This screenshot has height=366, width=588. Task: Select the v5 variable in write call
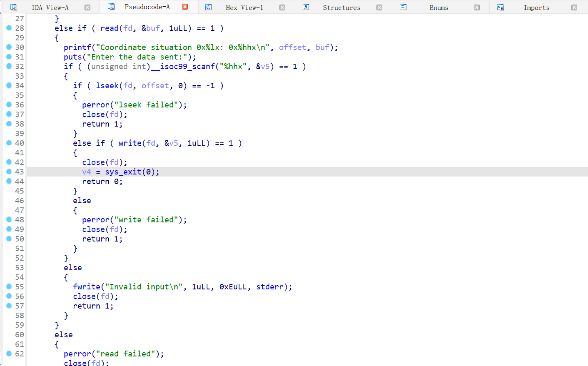coord(173,143)
